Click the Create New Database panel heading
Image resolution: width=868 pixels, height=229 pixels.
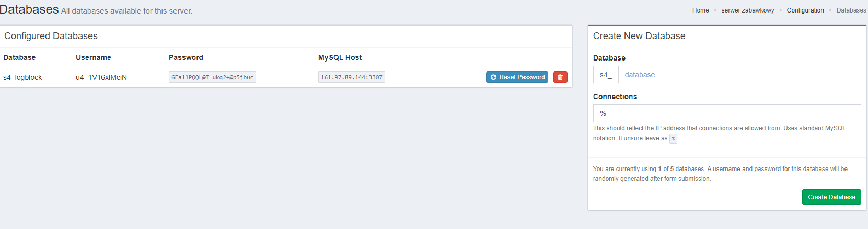tap(639, 36)
